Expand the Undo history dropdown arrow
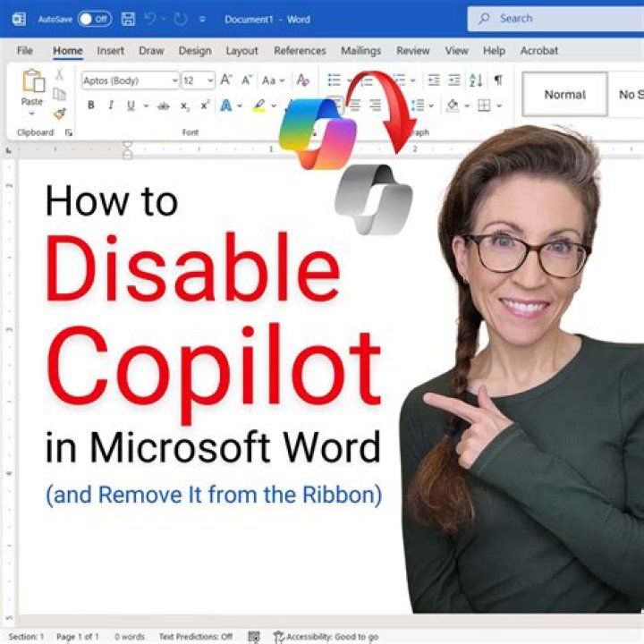Screen dimensions: 644x644 coord(163,19)
